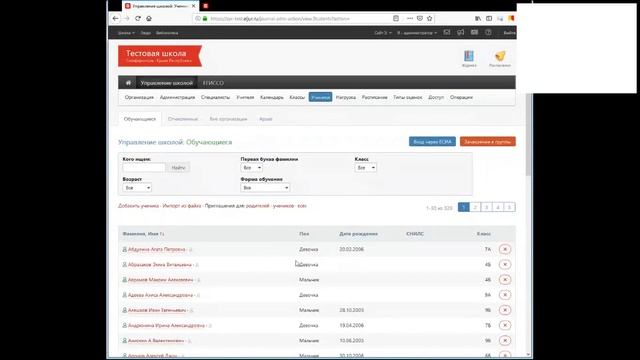Expand Первая буква фамилии dropdown
The height and width of the screenshot is (360, 640).
point(251,168)
